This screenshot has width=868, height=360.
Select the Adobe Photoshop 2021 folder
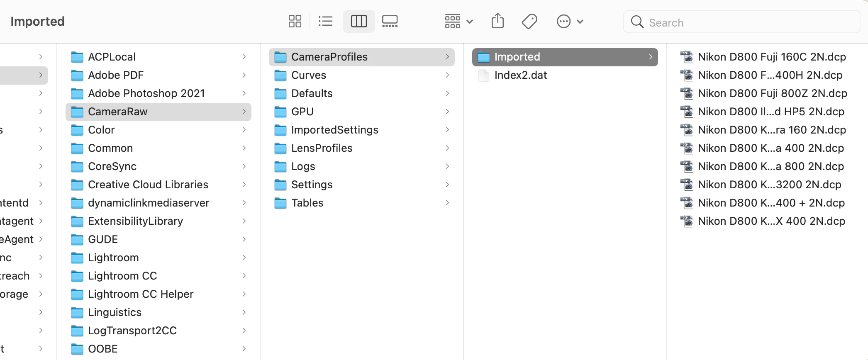[x=158, y=93]
